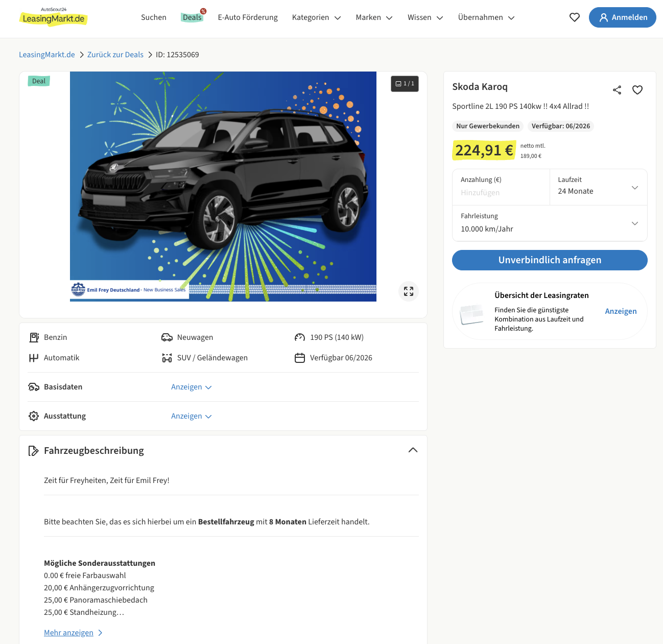
Task: Click the LeasingMarkt.de logo
Action: click(x=53, y=17)
